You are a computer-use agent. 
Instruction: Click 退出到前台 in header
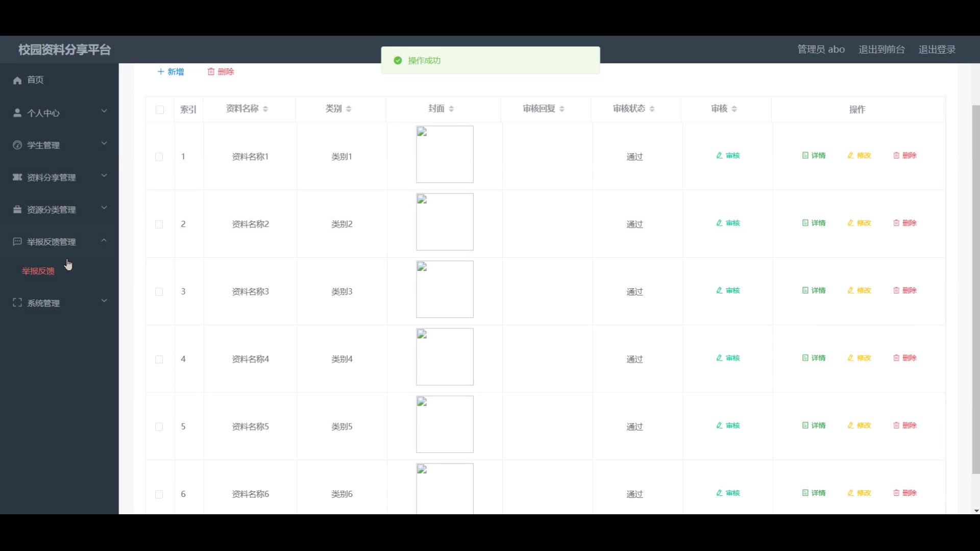[881, 49]
